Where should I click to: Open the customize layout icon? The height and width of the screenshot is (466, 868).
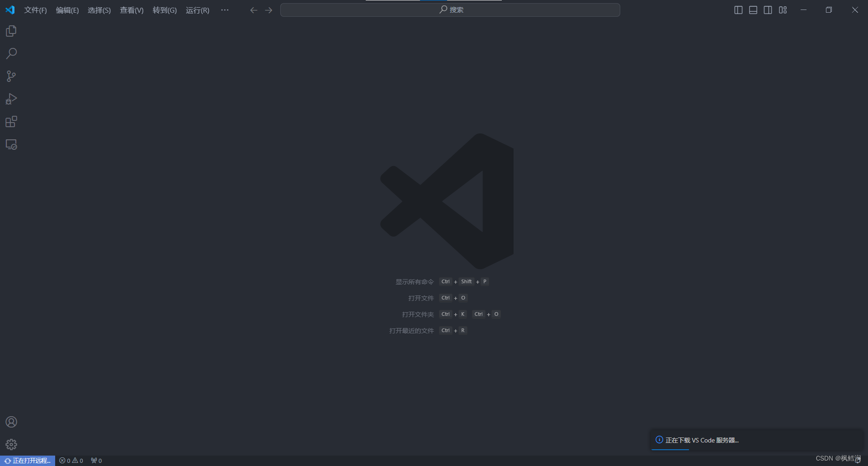coord(783,10)
